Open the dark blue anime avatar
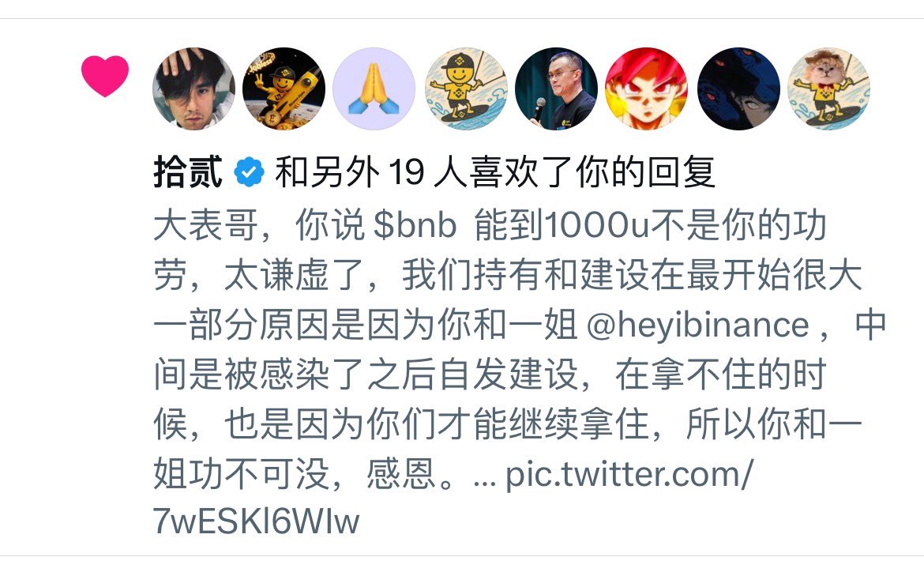924x572 pixels. 738,88
